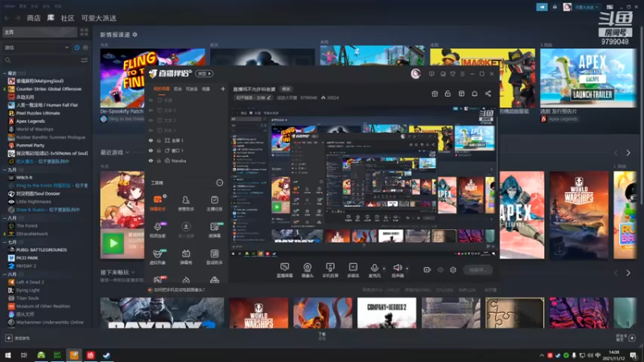
Task: Open Steam 商店 store tab
Action: click(34, 18)
